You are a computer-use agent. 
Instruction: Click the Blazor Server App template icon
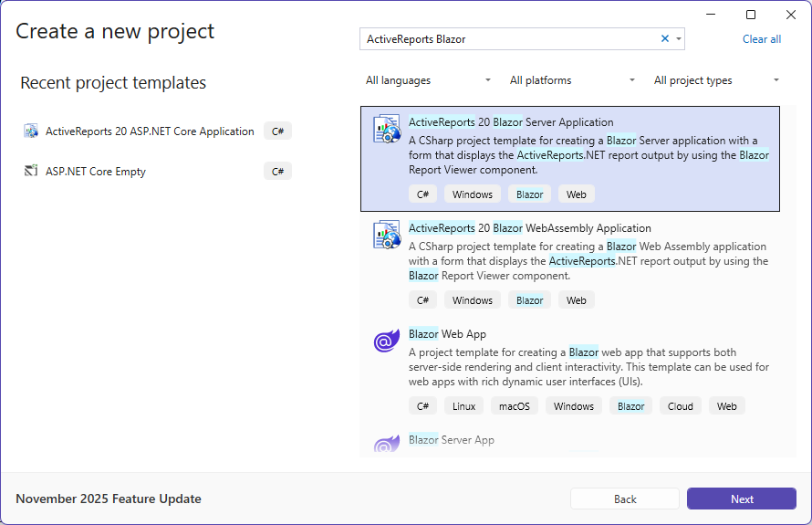387,445
